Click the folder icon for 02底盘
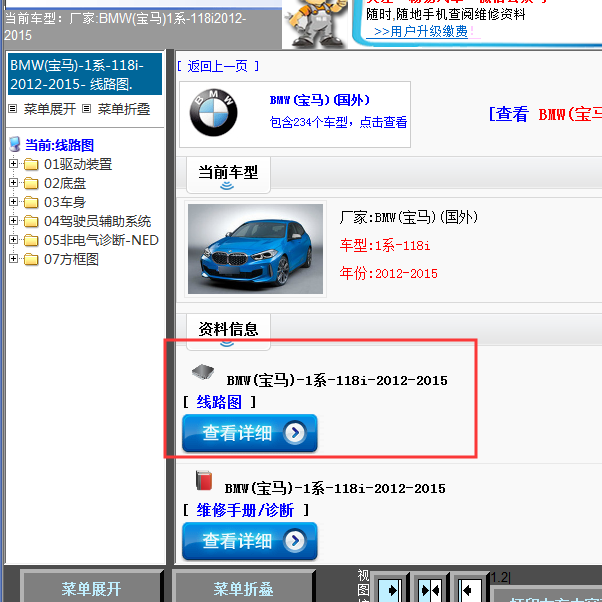 tap(31, 183)
